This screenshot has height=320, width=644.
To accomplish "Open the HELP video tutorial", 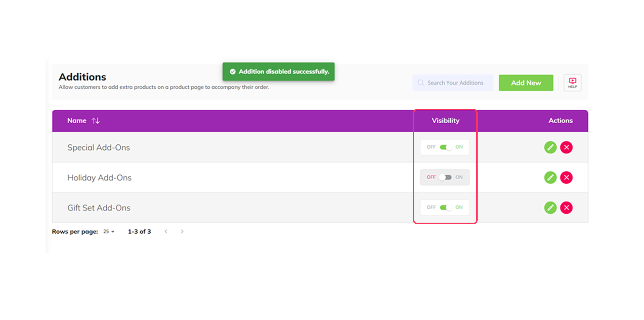I will click(573, 83).
